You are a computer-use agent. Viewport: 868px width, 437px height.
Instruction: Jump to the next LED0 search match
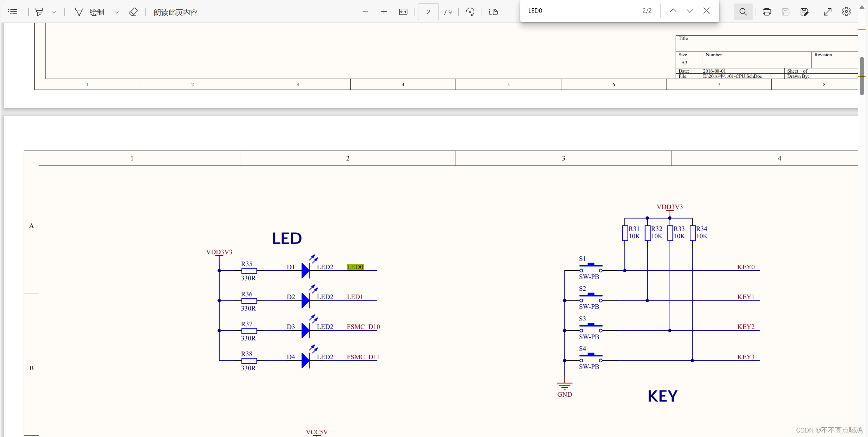tap(689, 10)
